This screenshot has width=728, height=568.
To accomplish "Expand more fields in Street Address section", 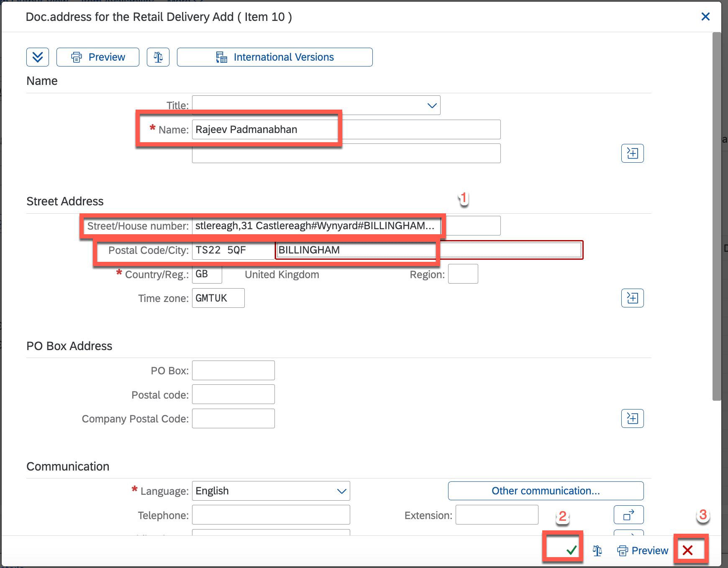I will coord(632,298).
